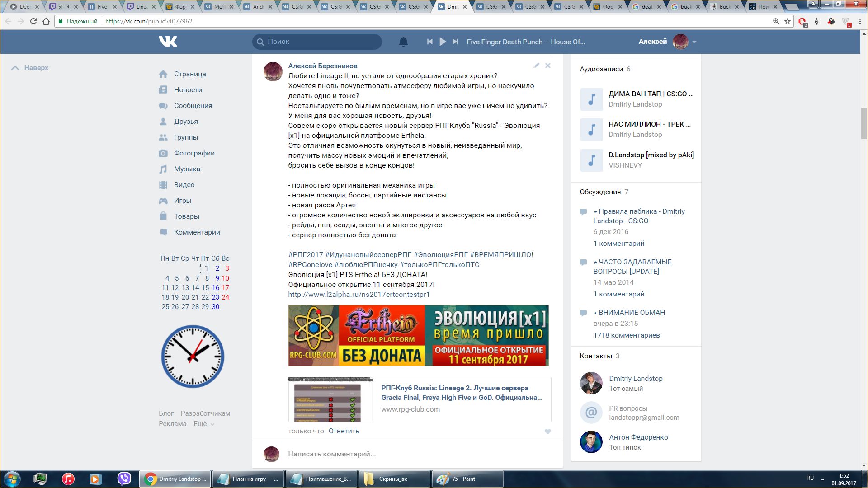Viewport: 868px width, 488px height.
Task: Switch to the buck Google tab
Action: click(686, 7)
